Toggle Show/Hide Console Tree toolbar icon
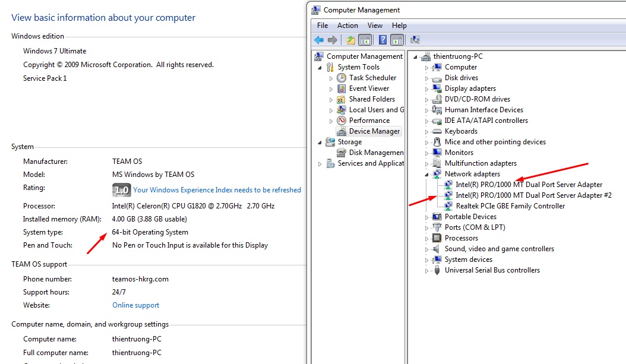Viewport: 626px width, 364px height. 365,40
